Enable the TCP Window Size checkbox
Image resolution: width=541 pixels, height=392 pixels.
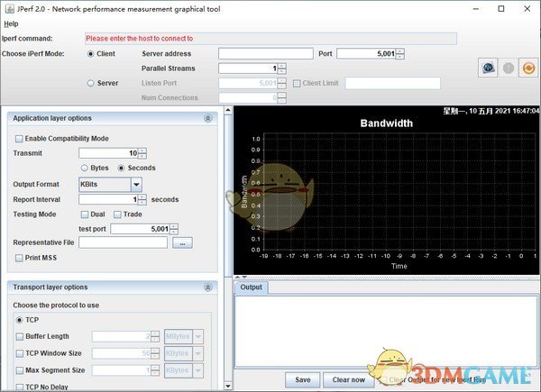20,353
